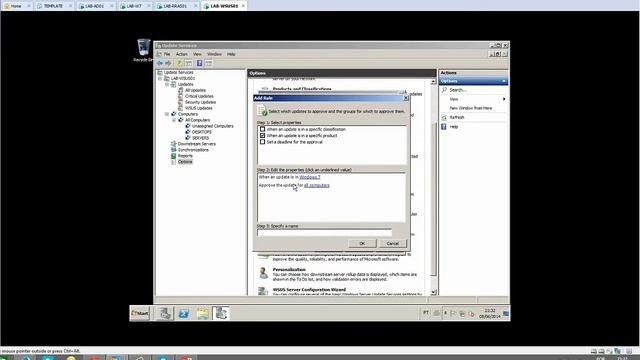This screenshot has width=640, height=360.
Task: Open the Action menu
Action: 182,54
